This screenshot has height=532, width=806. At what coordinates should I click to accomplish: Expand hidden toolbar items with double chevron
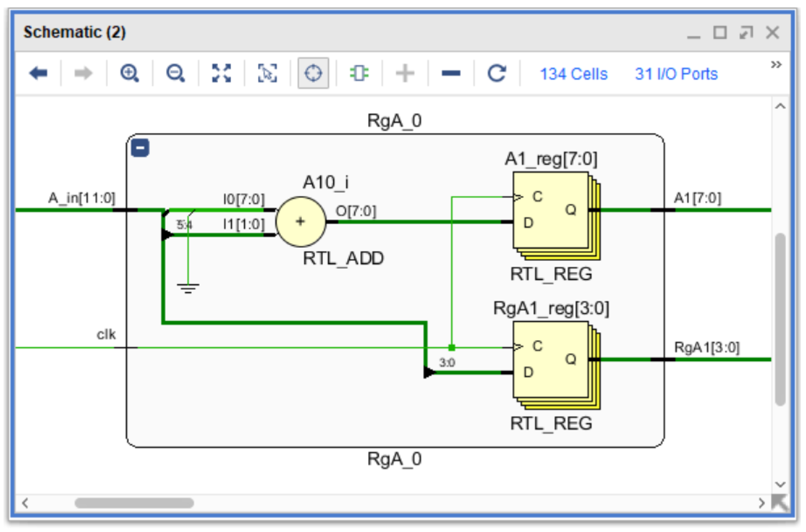[x=776, y=65]
